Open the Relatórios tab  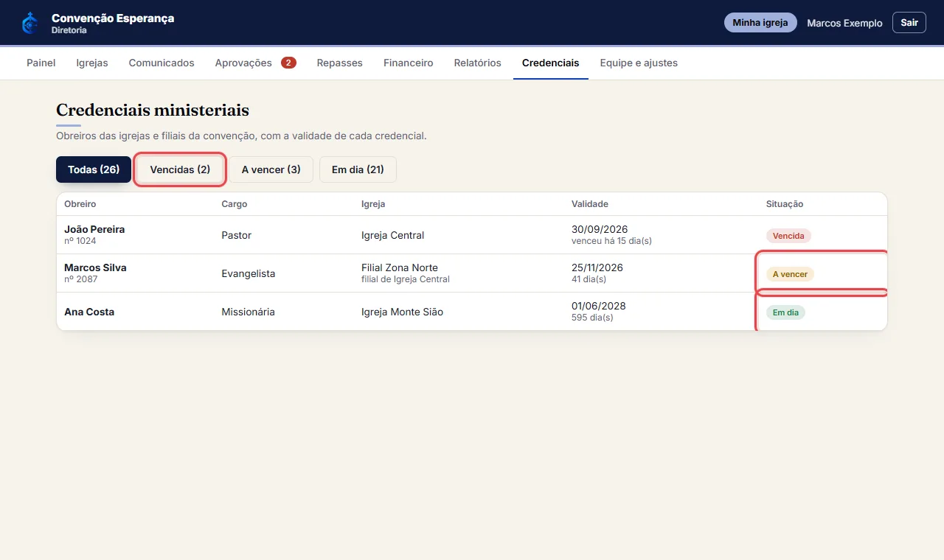[478, 63]
